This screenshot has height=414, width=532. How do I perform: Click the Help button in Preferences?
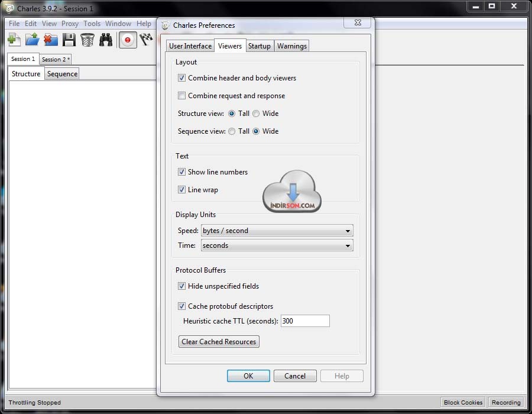pos(342,376)
